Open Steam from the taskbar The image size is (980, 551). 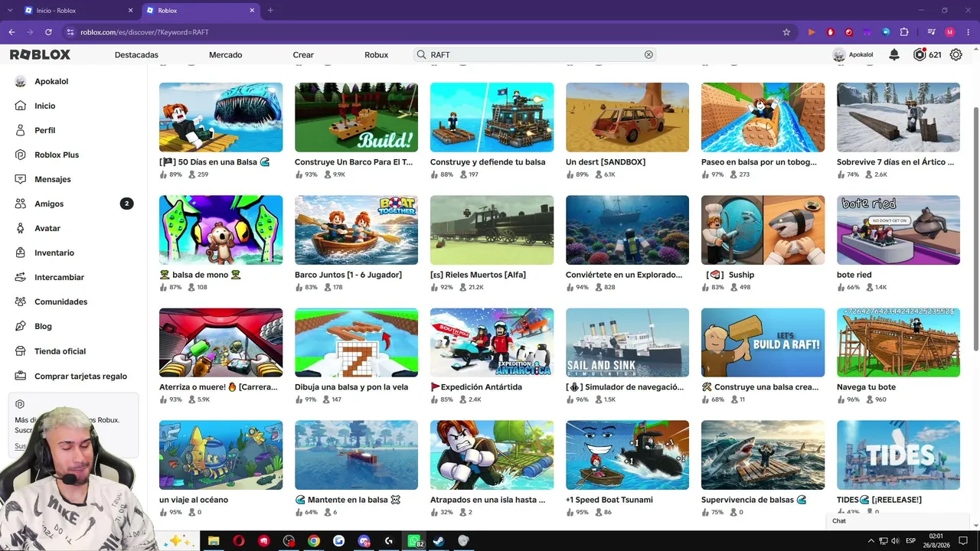click(439, 541)
